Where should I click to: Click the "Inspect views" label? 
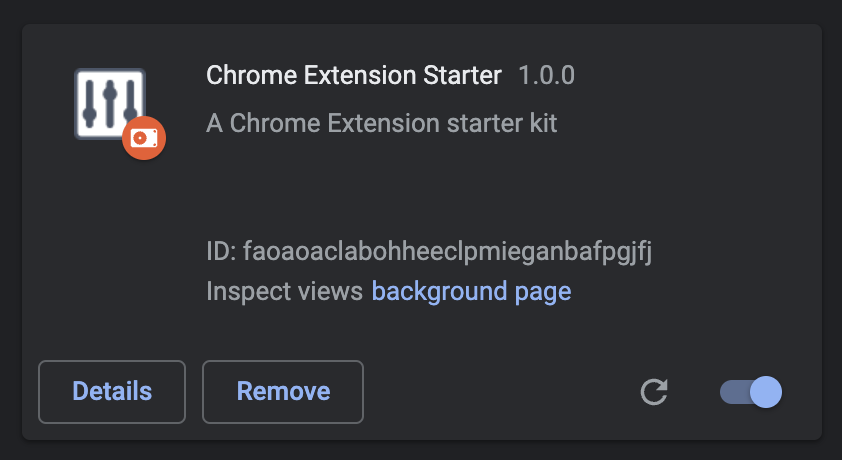click(284, 292)
